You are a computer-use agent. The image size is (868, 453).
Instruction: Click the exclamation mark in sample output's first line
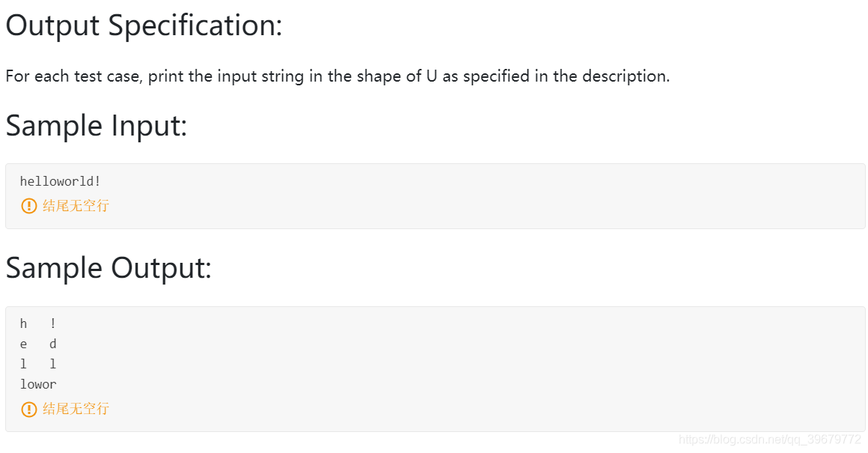click(53, 323)
